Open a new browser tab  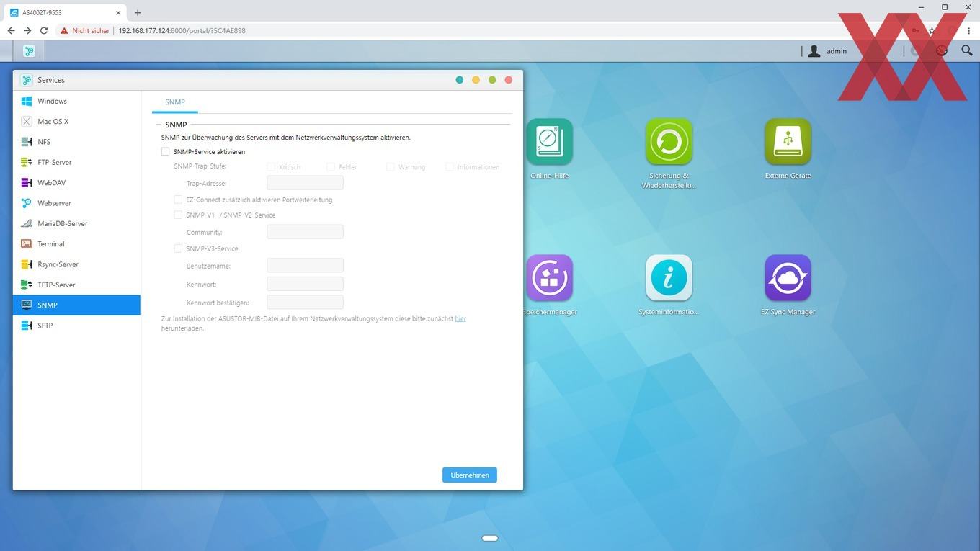click(138, 12)
